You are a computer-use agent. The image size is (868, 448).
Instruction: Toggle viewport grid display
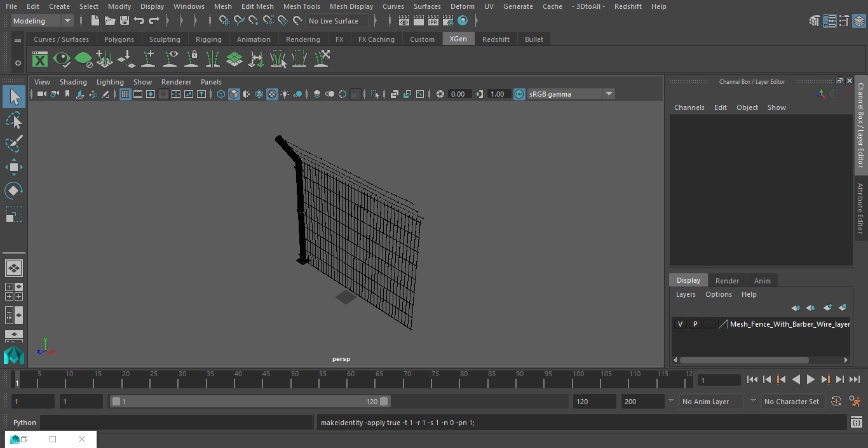tap(125, 94)
